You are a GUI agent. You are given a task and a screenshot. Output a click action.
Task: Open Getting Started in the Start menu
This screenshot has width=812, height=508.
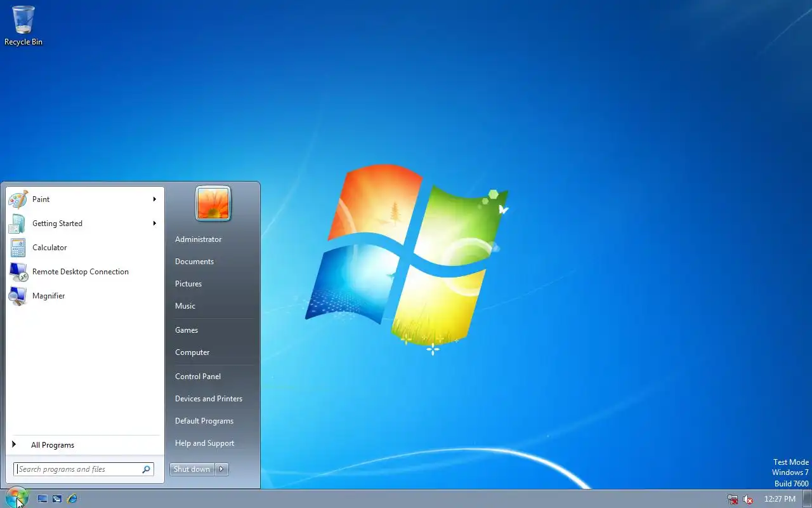84,224
